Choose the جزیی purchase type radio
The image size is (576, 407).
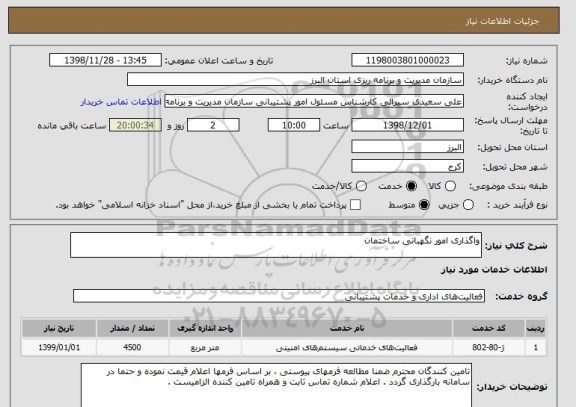click(x=468, y=205)
